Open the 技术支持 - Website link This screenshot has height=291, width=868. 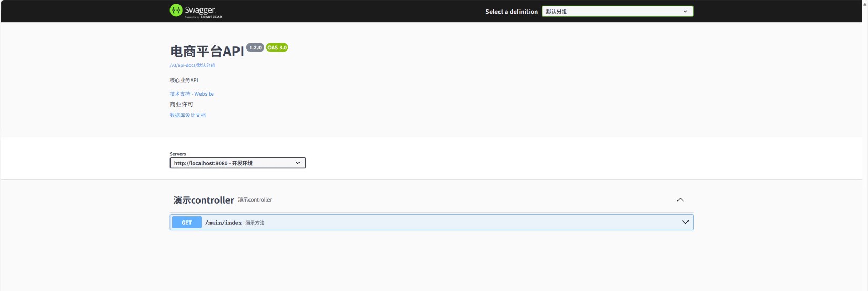click(x=192, y=94)
